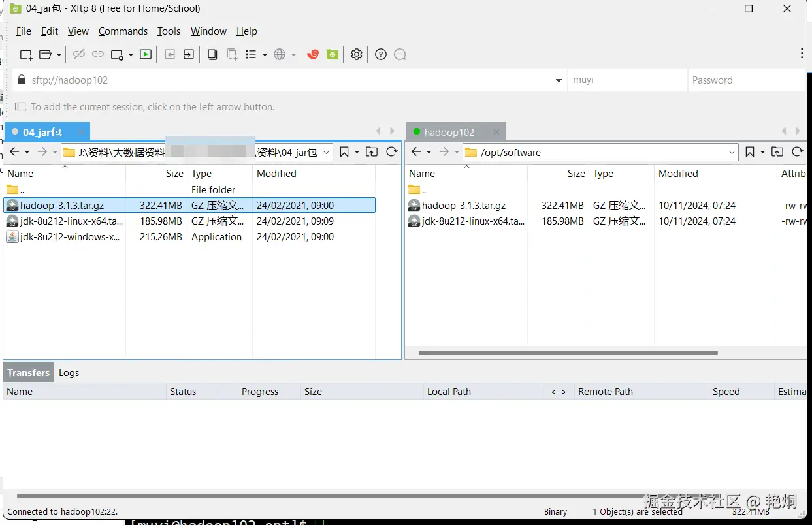Open Options with gear icon
Viewport: 812px width, 525px height.
tap(356, 55)
